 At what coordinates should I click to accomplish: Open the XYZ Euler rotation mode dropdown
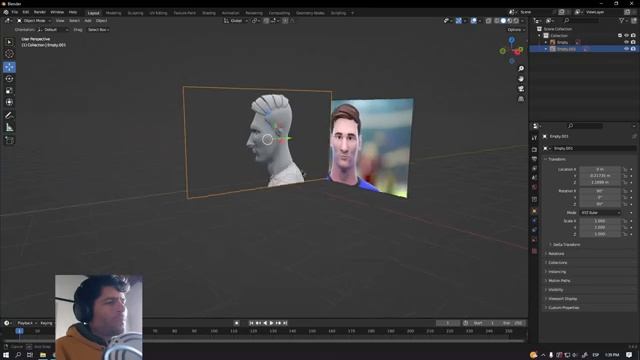[600, 213]
